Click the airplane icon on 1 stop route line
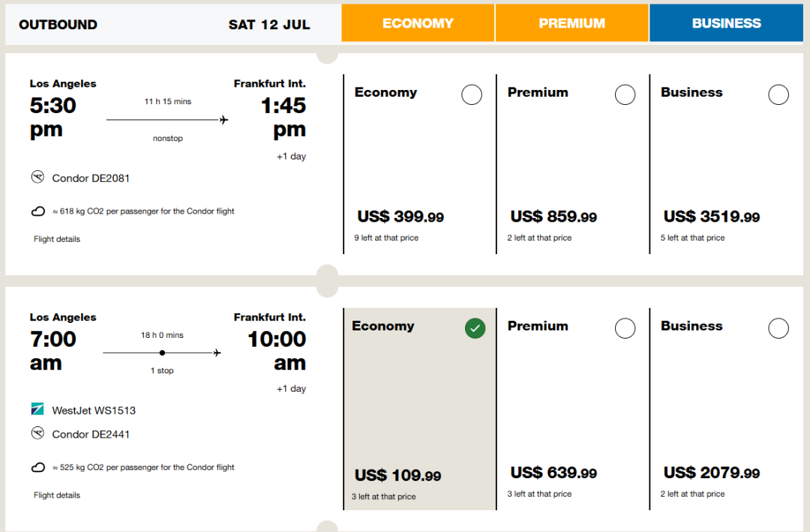The width and height of the screenshot is (810, 532). (217, 353)
